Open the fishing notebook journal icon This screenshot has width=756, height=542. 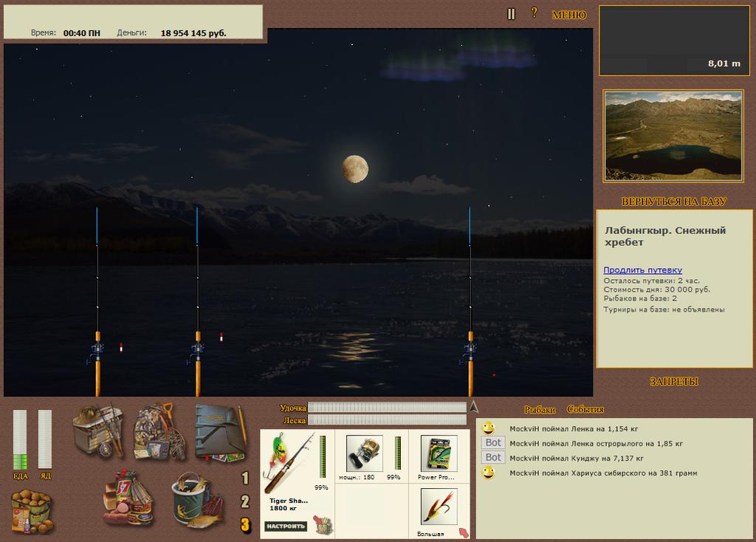click(x=221, y=432)
